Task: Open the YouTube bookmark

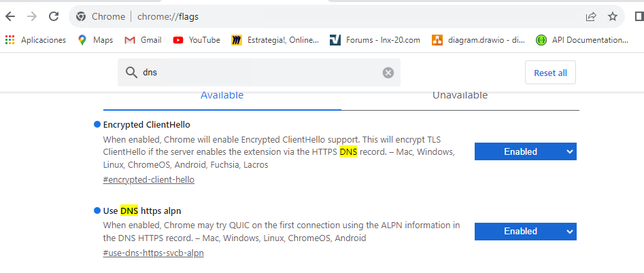Action: 197,40
